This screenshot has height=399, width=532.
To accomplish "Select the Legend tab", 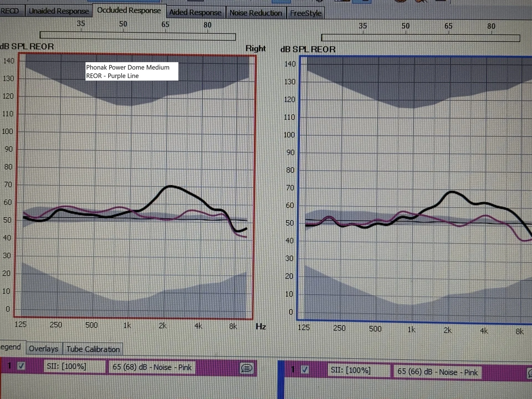I will click(x=12, y=347).
